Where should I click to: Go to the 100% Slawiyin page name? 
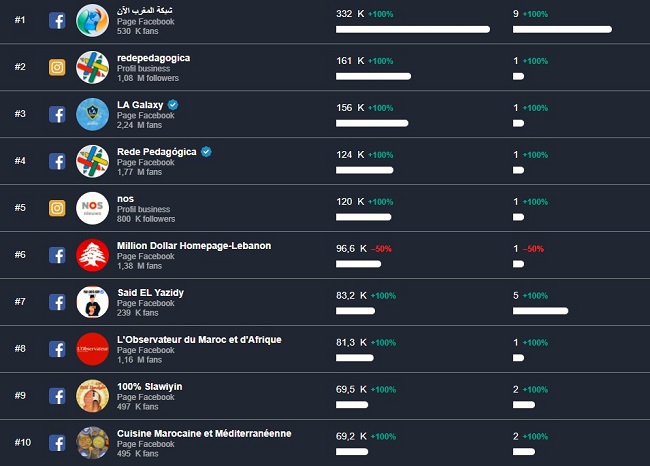(149, 387)
